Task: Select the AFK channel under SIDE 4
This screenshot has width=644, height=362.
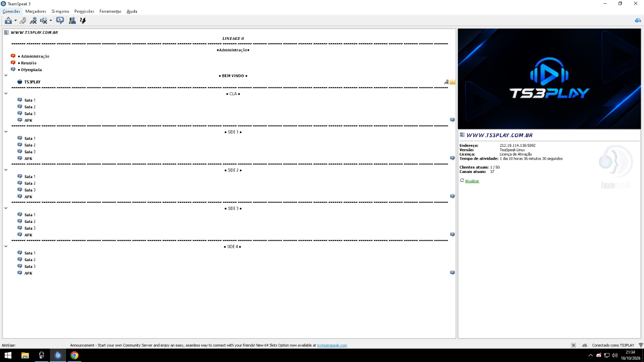Action: [28, 274]
